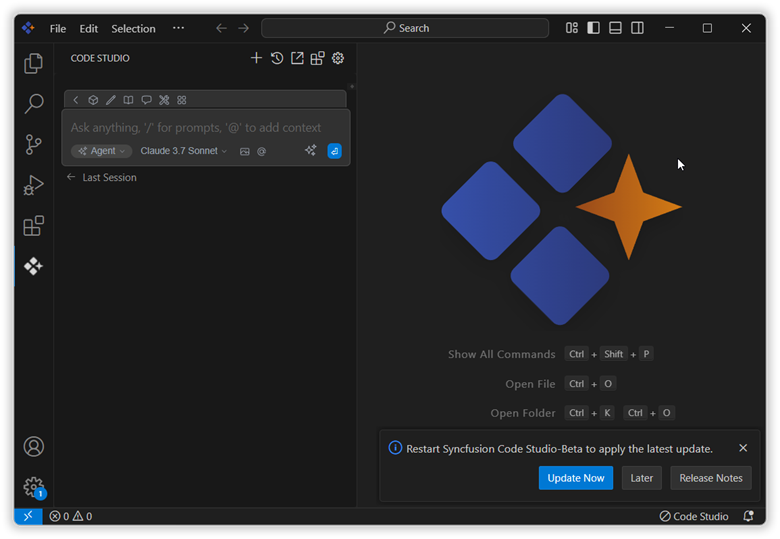Click the attach image icon in chat

(x=244, y=151)
